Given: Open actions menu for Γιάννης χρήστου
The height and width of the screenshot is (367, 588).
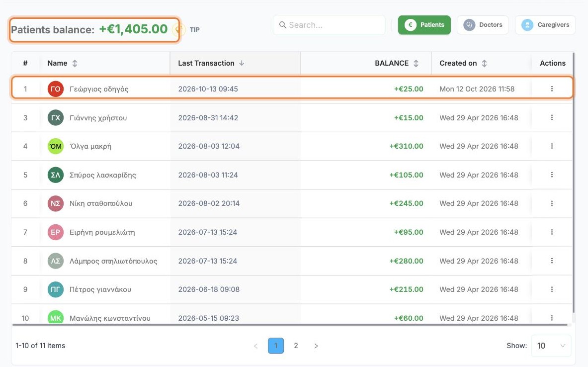Looking at the screenshot, I should (552, 117).
